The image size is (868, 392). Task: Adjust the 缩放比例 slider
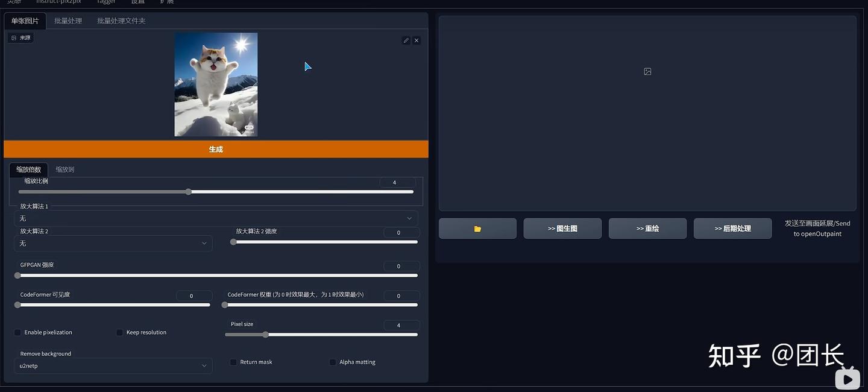pos(216,192)
